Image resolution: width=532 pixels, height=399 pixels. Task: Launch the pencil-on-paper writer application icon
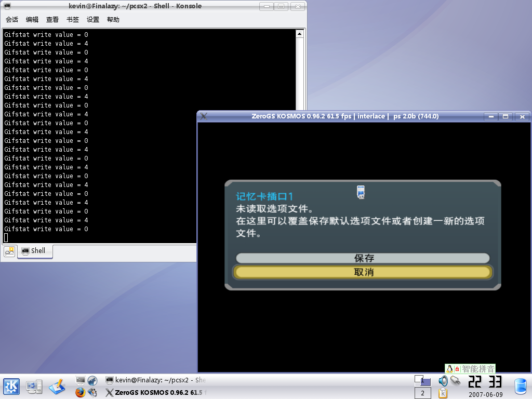pyautogui.click(x=57, y=387)
